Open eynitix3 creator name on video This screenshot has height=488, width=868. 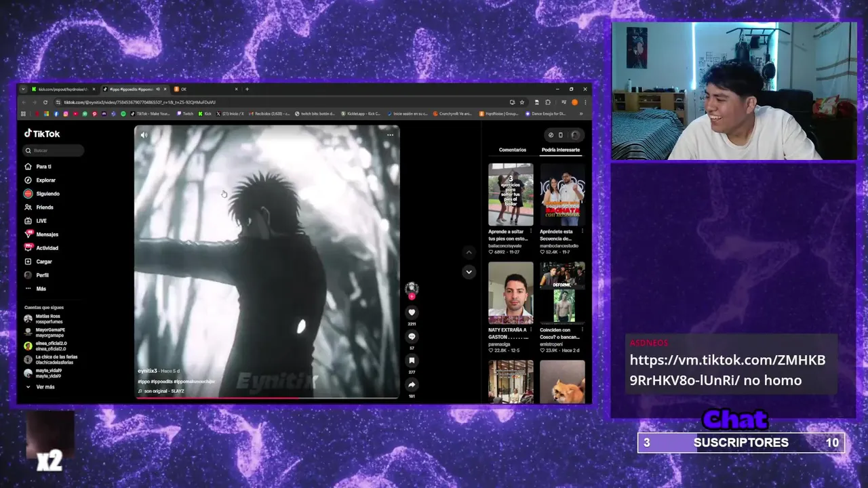(x=147, y=371)
